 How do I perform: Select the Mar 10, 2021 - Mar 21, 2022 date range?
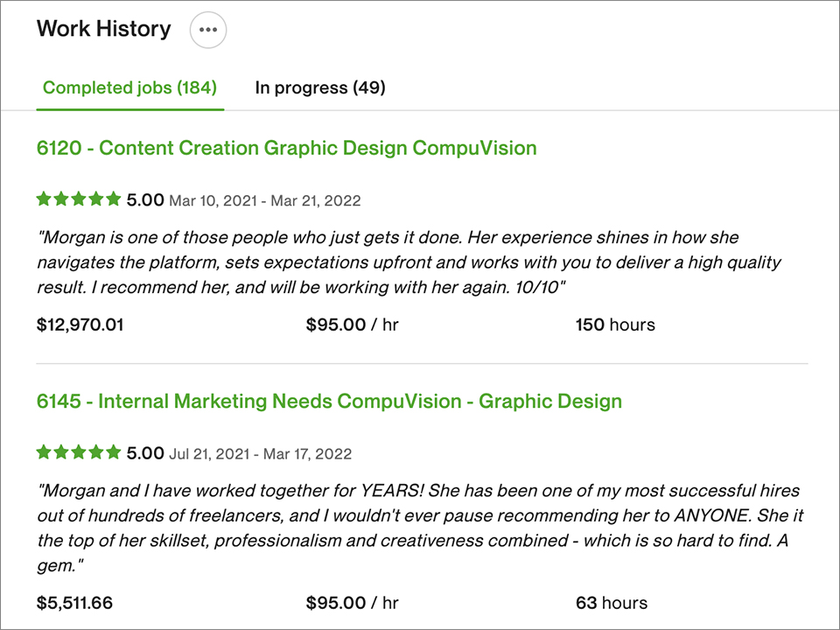click(264, 201)
